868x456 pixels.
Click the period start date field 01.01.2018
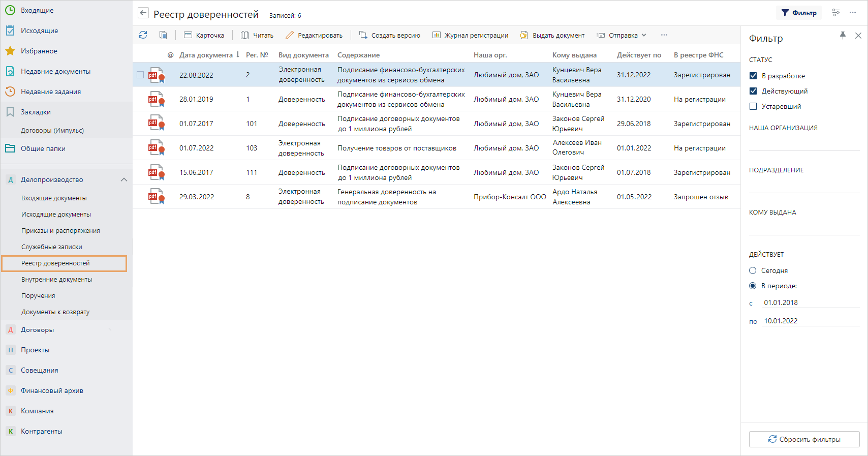(810, 302)
